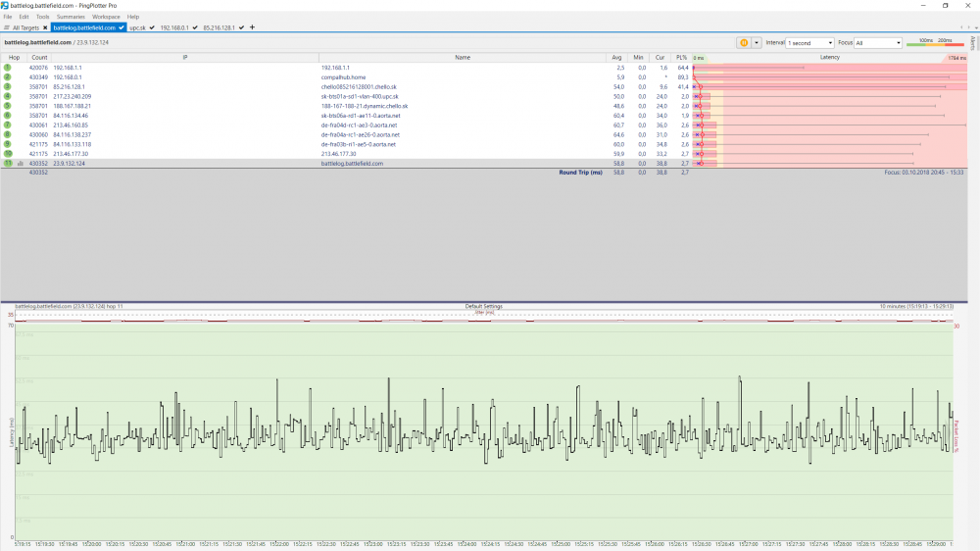Open the Edit menu

click(24, 17)
